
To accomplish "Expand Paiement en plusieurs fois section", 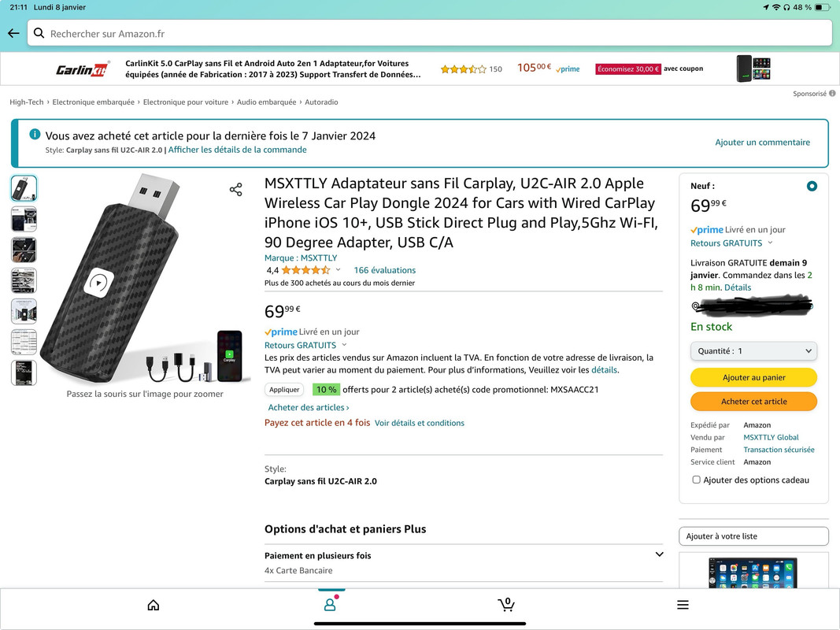I will (464, 562).
